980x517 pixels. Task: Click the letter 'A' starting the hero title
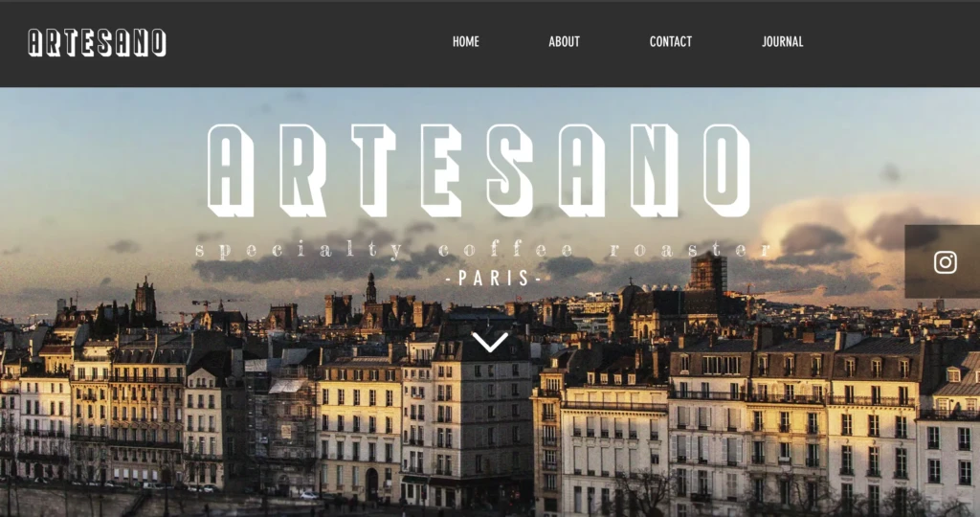pyautogui.click(x=231, y=170)
